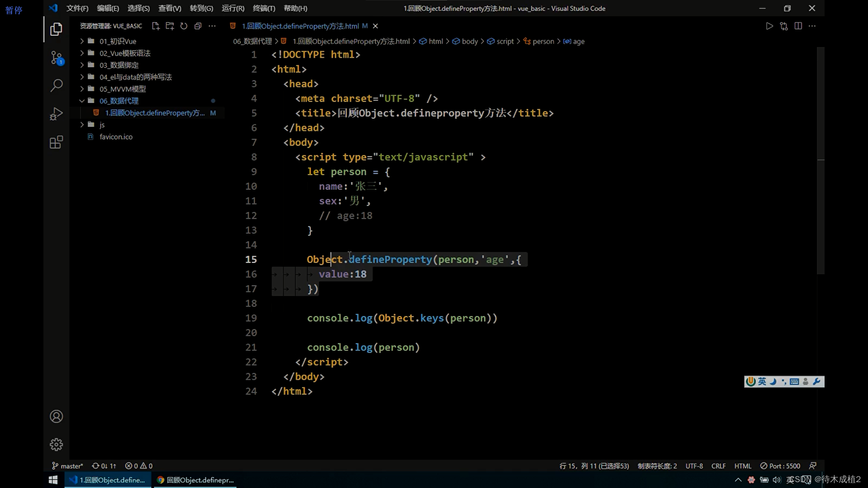Change indentation 制表符长度: 2

[657, 466]
